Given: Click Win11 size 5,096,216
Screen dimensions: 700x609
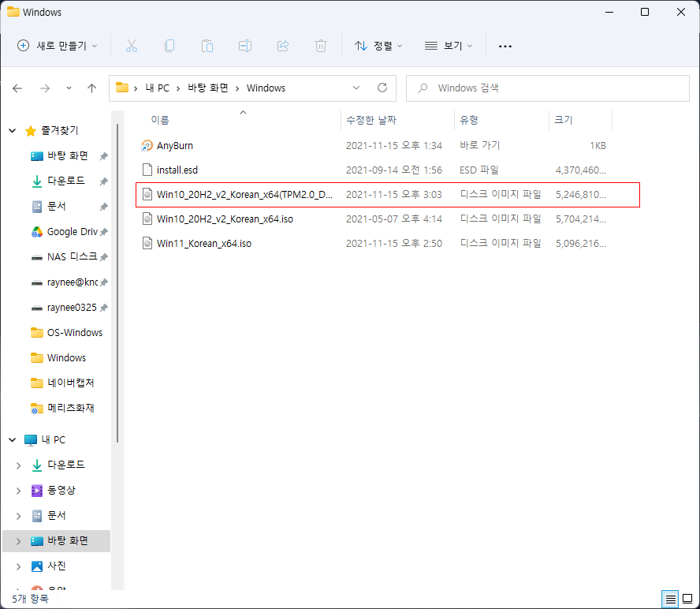Looking at the screenshot, I should coord(580,244).
